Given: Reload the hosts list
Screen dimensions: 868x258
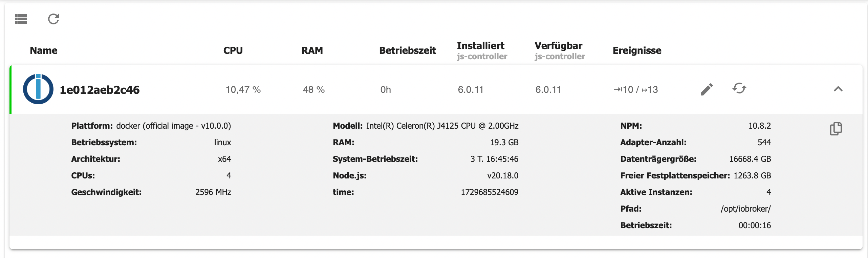Looking at the screenshot, I should tap(53, 19).
